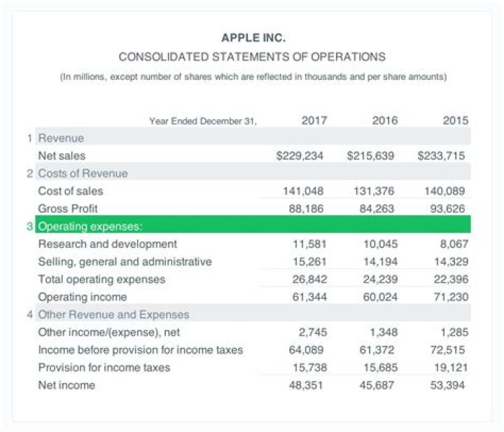Click the 2016 column header

[x=385, y=120]
